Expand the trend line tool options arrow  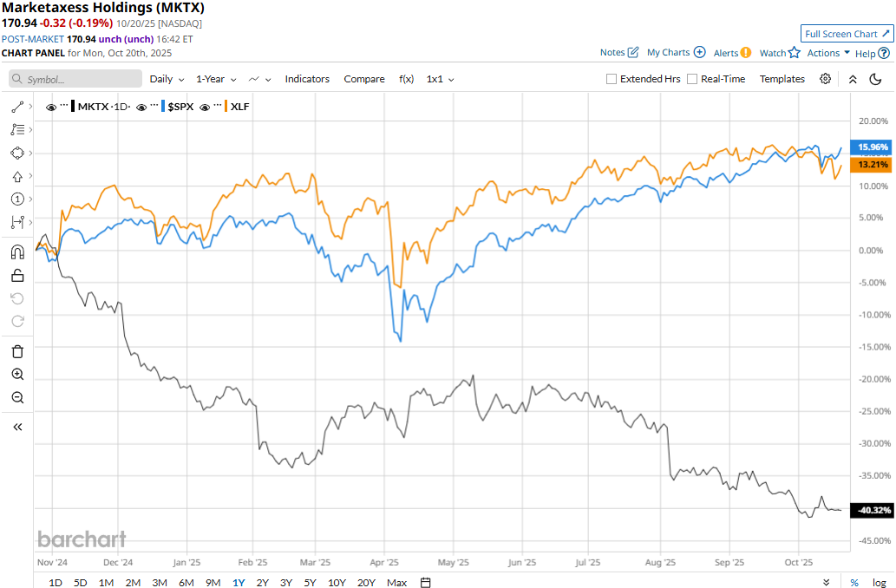30,107
